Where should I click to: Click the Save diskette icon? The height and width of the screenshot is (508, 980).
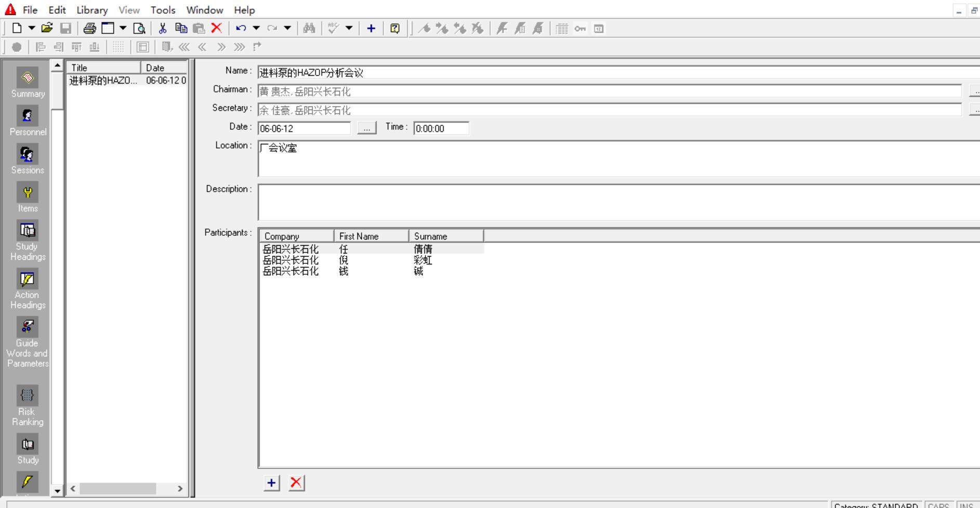pos(65,29)
